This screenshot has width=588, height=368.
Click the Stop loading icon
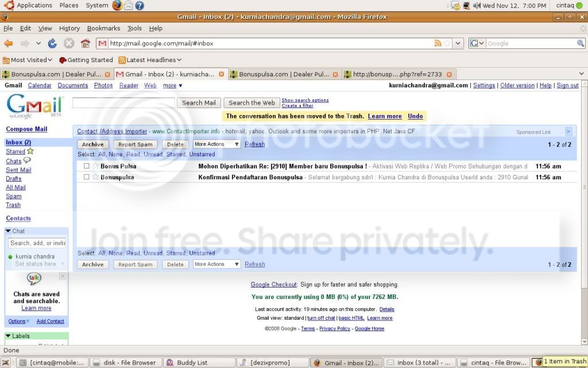69,43
